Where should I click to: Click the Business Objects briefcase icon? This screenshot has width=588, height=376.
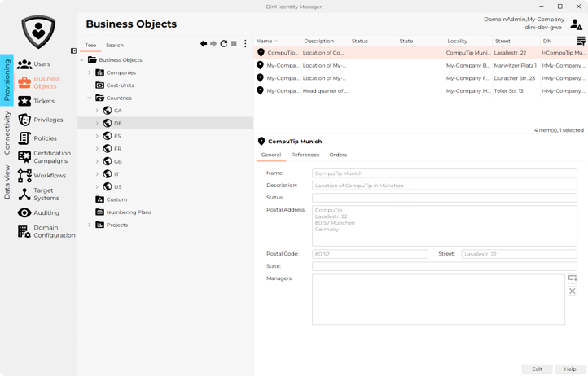click(x=24, y=82)
